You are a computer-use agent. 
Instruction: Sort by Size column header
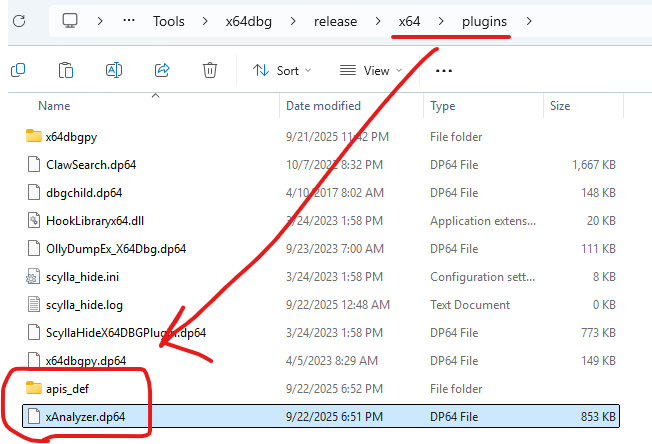[x=560, y=106]
